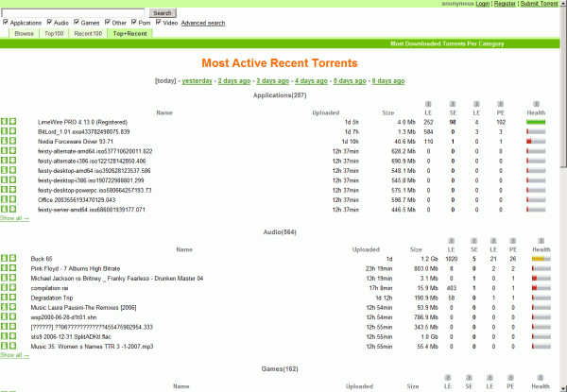Show torrents from 3 days ago
The image size is (567, 392).
pyautogui.click(x=273, y=80)
